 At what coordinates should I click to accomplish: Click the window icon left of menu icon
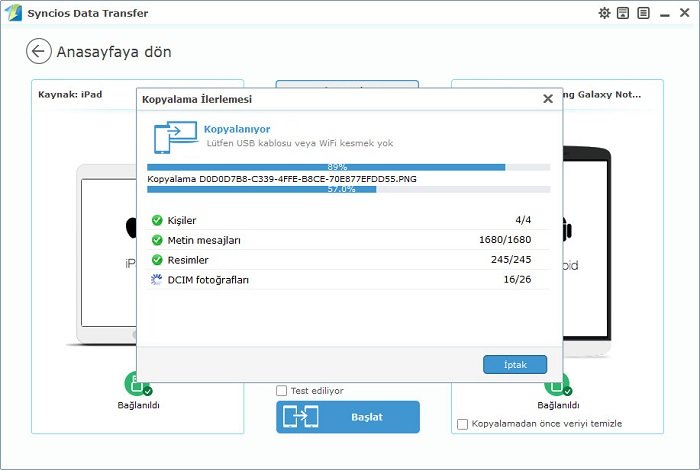623,13
